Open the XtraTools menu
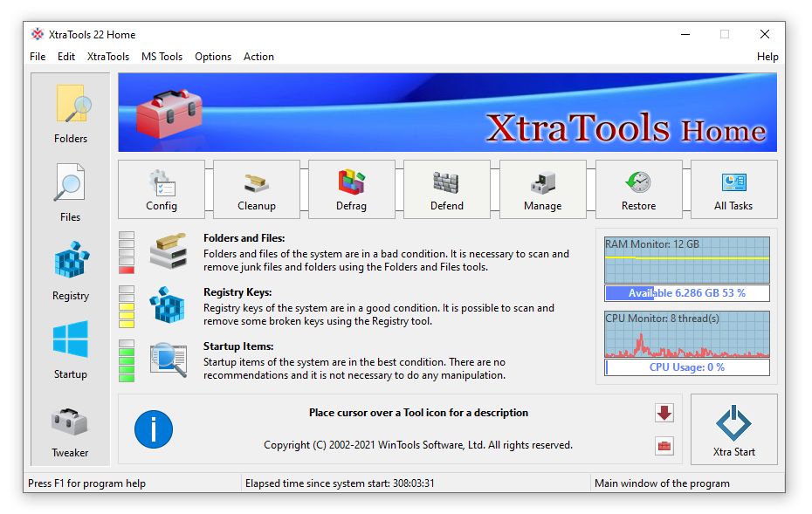 pyautogui.click(x=108, y=57)
